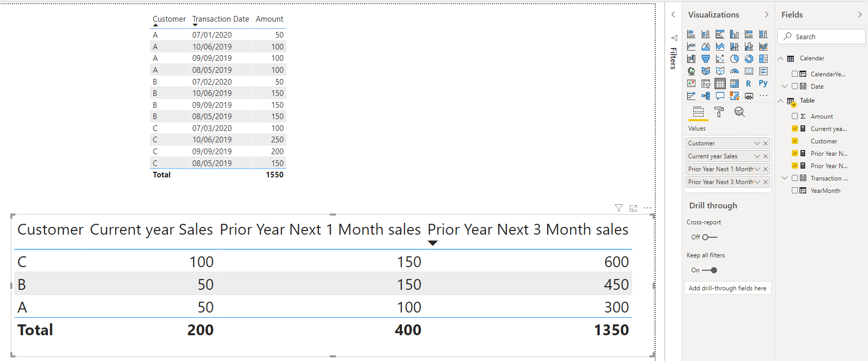
Task: Select the KPI visual
Action: coord(691,84)
